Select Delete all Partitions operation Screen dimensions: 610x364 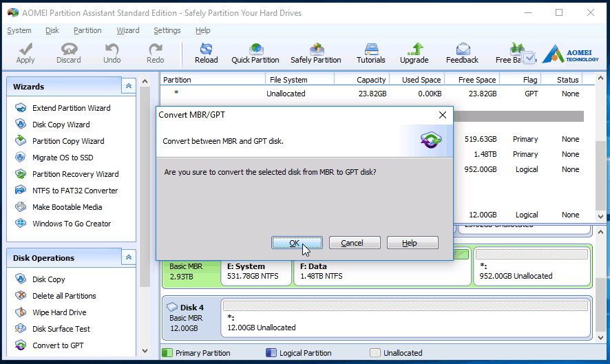pyautogui.click(x=64, y=296)
